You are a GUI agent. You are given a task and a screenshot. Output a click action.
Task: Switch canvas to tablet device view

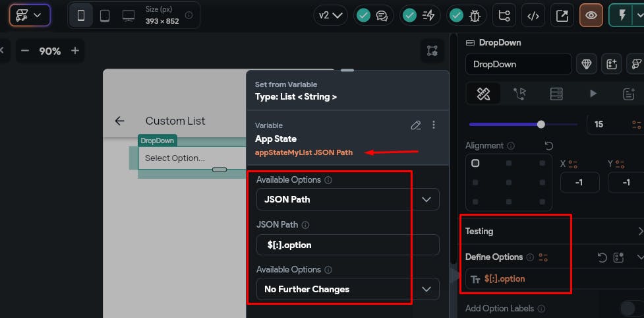104,15
